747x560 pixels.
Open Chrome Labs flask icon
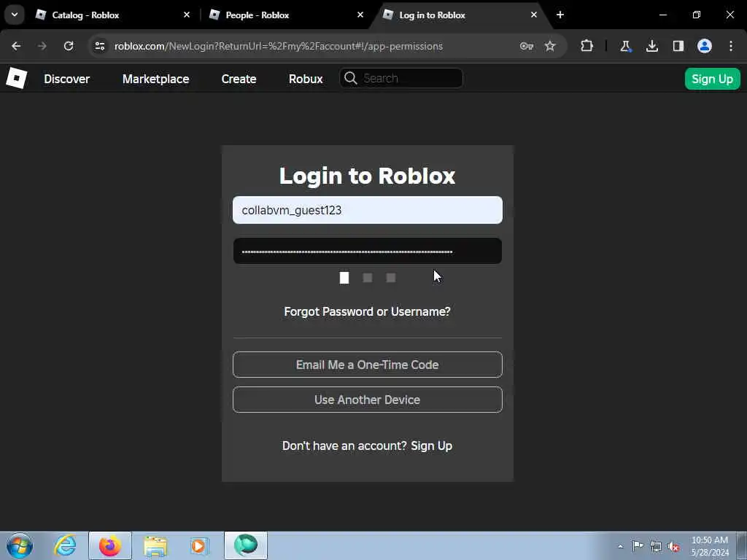pyautogui.click(x=625, y=46)
